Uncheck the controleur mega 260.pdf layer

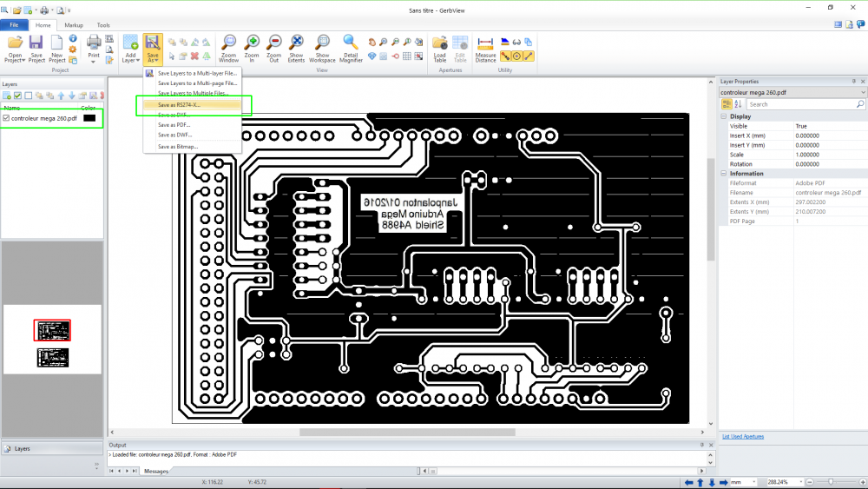pyautogui.click(x=6, y=118)
